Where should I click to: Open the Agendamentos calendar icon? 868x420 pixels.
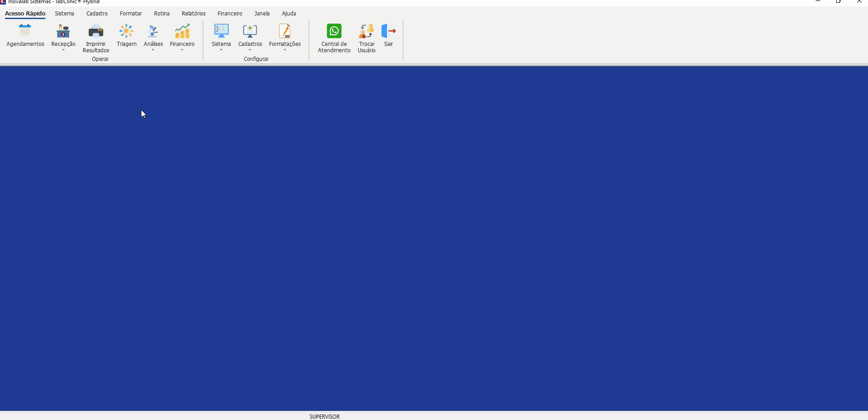[25, 31]
